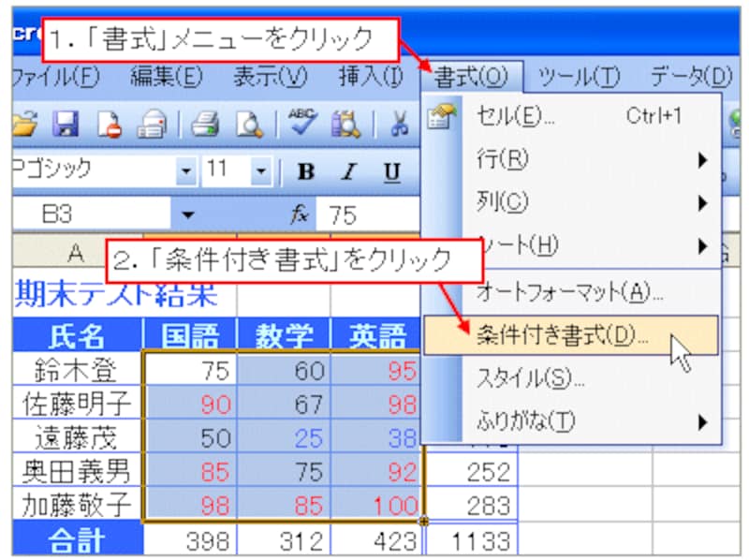The image size is (749, 560).
Task: Click the red cell with value 100
Action: point(376,506)
